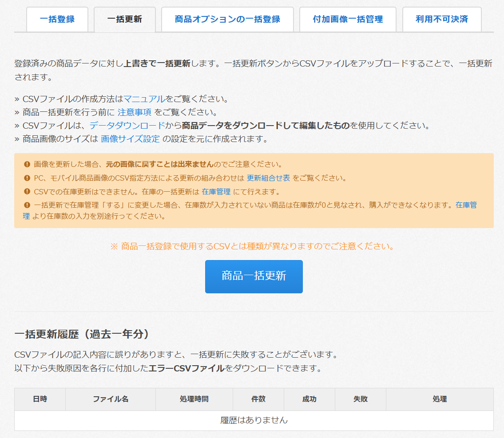Select the ファイル名 column header
This screenshot has height=438, width=504.
point(111,399)
